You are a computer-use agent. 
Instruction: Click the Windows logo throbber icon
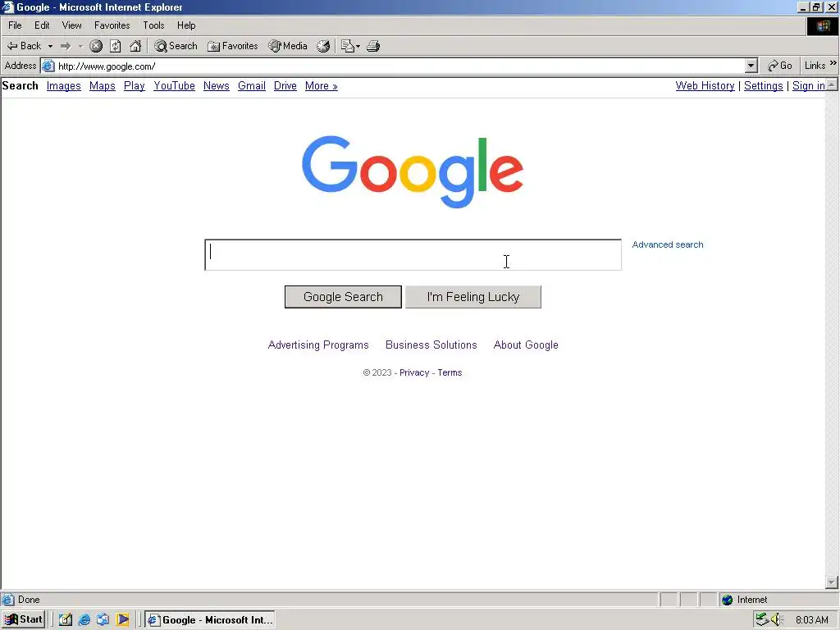(822, 25)
